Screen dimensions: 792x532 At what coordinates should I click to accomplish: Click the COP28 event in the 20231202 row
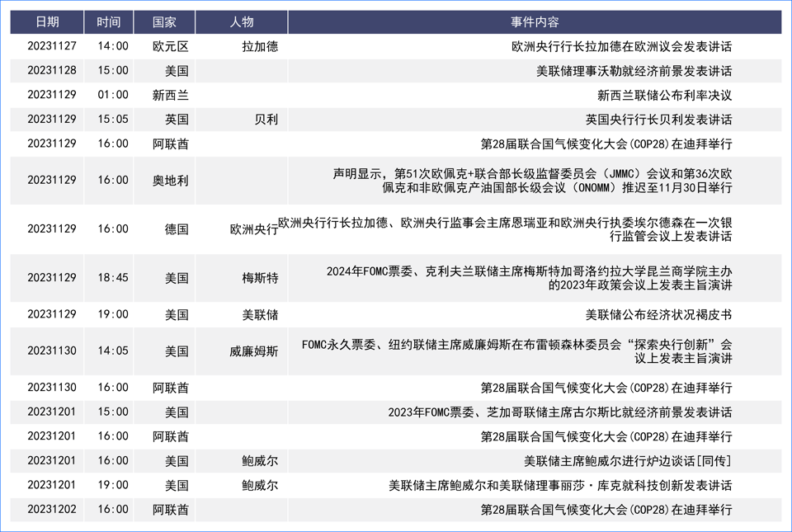click(x=606, y=509)
